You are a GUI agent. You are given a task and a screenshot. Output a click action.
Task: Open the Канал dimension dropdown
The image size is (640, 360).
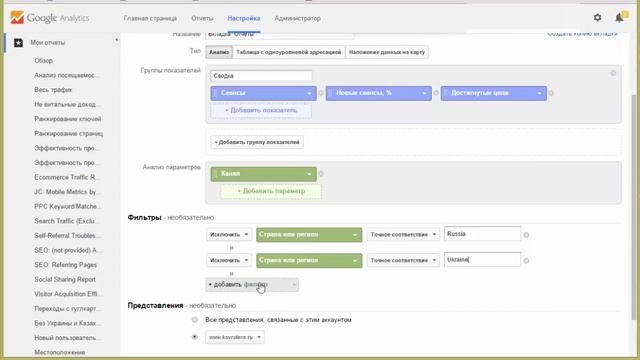[x=264, y=174]
